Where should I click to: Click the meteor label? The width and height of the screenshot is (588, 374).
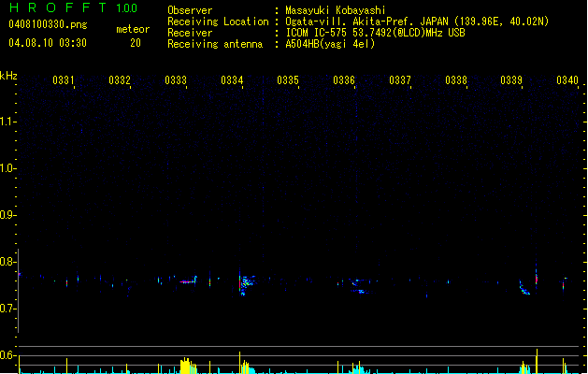pos(133,29)
